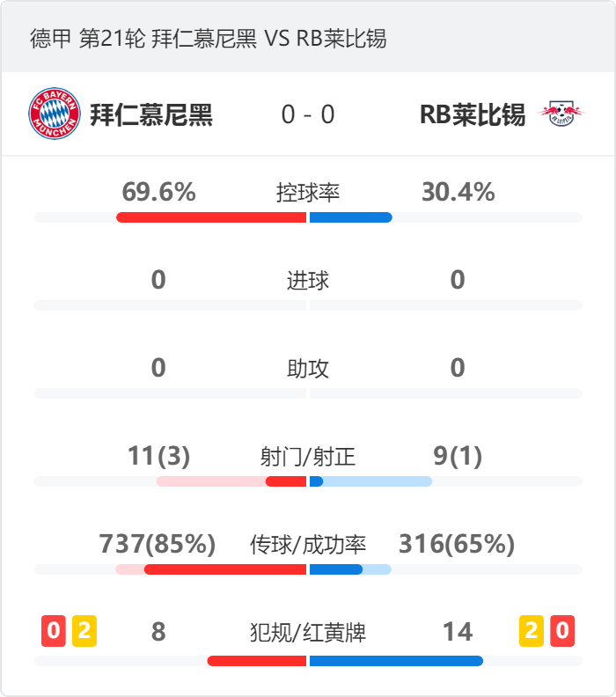Image resolution: width=616 pixels, height=697 pixels.
Task: Click Leipzig's red card count badge
Action: (x=562, y=631)
